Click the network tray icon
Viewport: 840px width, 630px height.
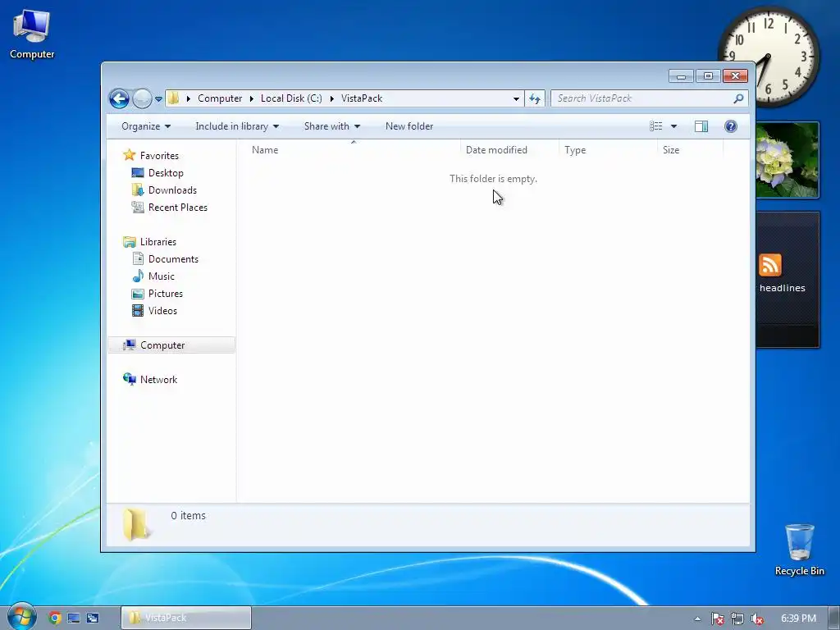(737, 619)
